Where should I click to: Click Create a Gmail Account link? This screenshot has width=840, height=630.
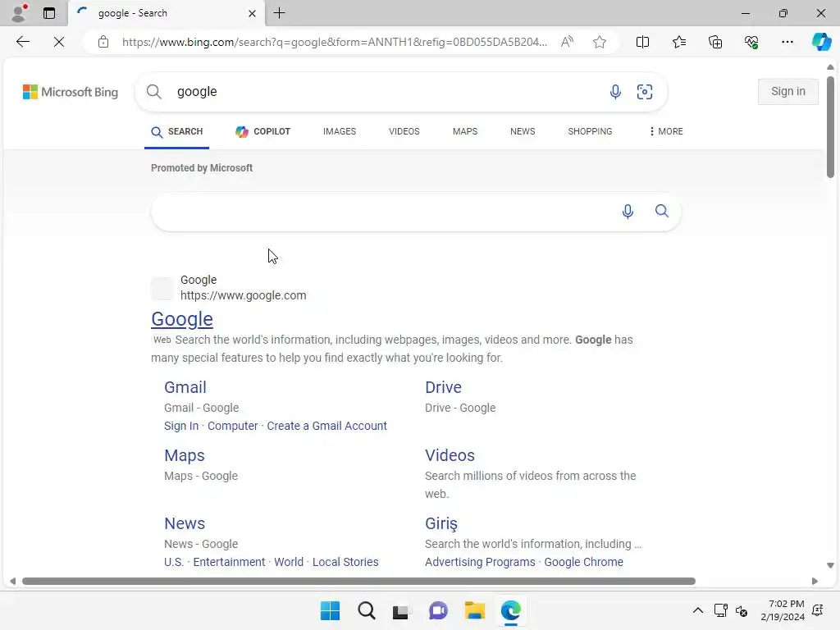[326, 426]
